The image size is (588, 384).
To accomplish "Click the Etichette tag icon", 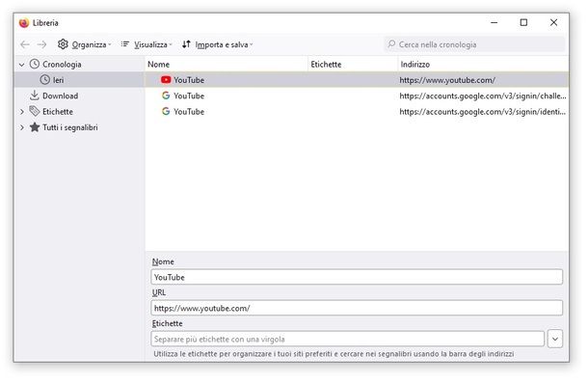I will pos(35,111).
